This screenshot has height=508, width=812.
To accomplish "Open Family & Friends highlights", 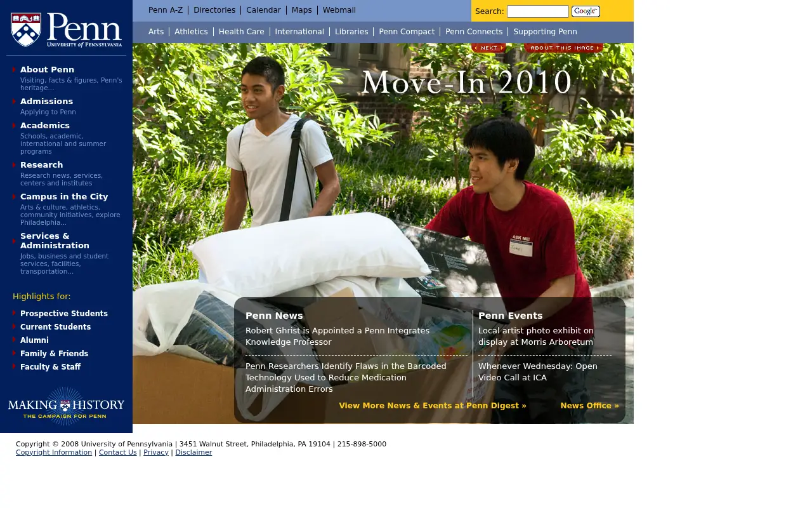I will 54,354.
